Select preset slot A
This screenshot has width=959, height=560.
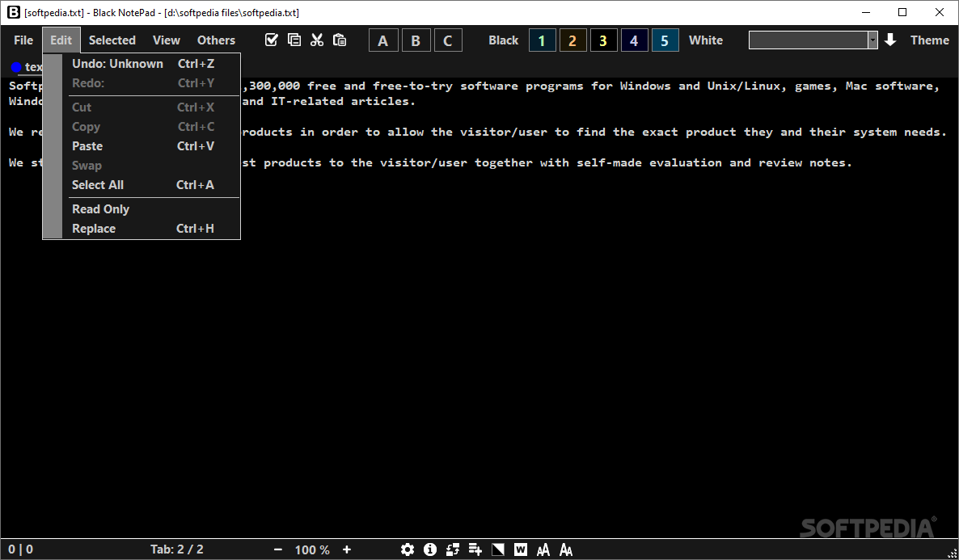(x=383, y=40)
